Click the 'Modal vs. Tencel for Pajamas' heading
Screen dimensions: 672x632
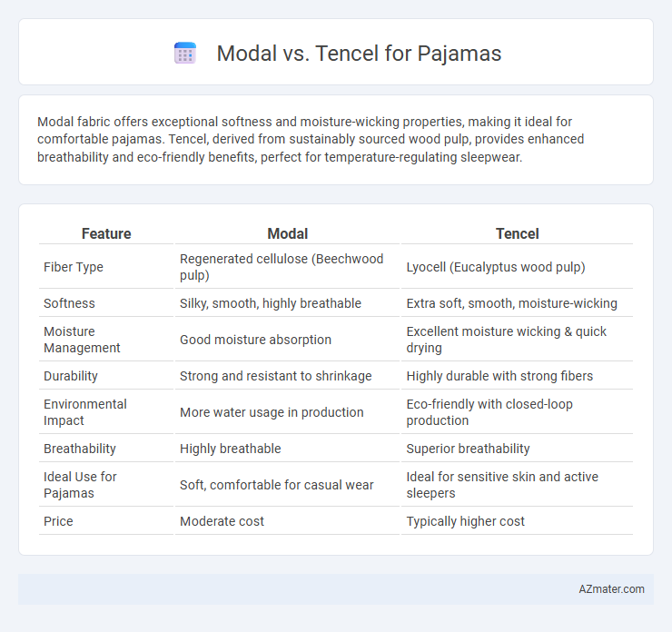tap(359, 54)
